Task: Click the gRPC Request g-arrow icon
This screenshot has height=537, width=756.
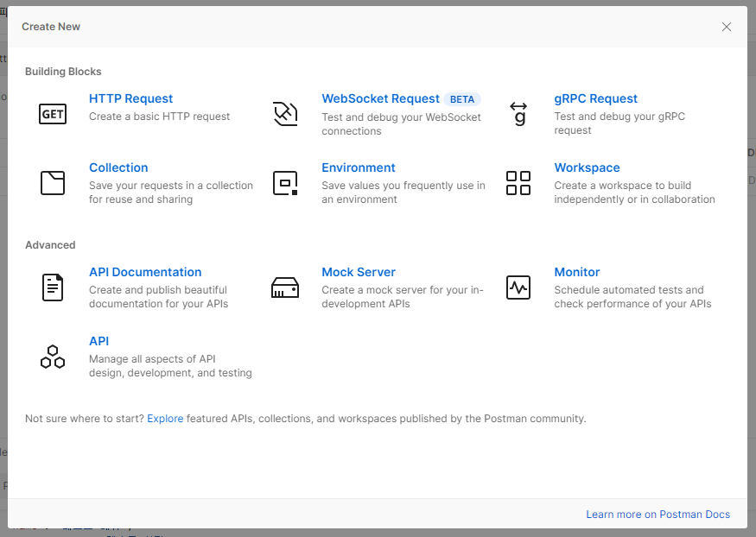Action: pos(518,114)
